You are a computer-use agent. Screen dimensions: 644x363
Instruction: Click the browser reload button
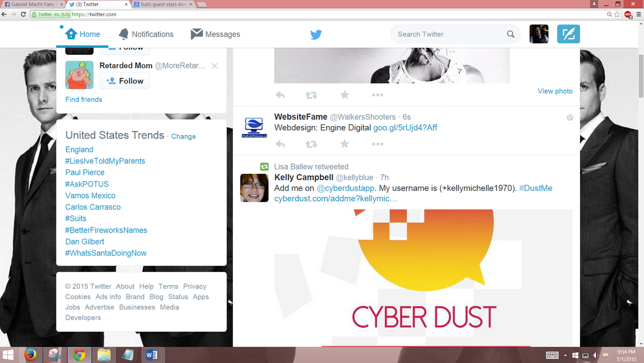[x=24, y=14]
